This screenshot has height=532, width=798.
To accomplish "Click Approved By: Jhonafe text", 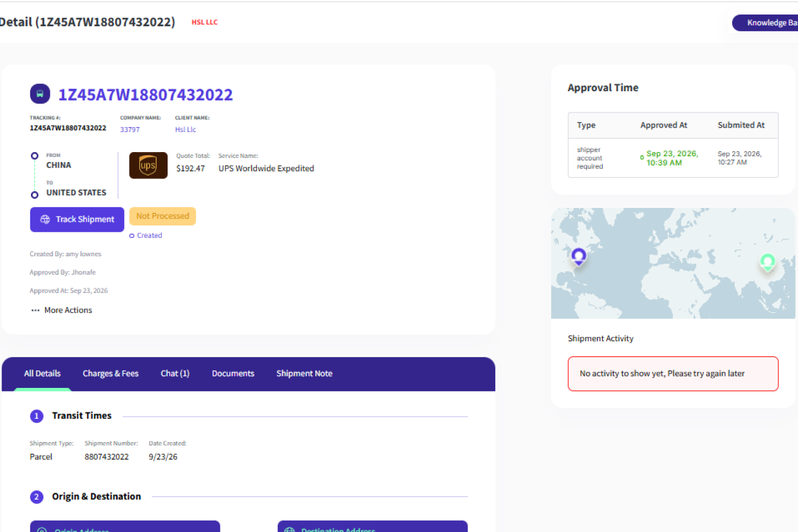I will (63, 272).
